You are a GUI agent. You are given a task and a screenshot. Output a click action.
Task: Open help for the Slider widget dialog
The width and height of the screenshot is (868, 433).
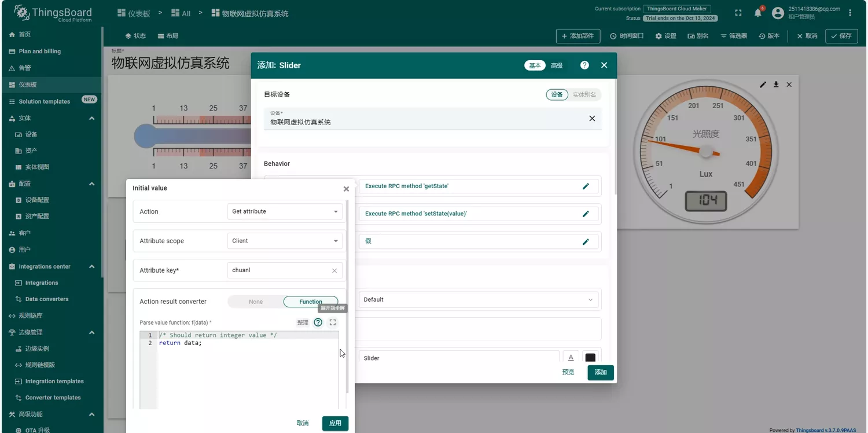tap(584, 65)
